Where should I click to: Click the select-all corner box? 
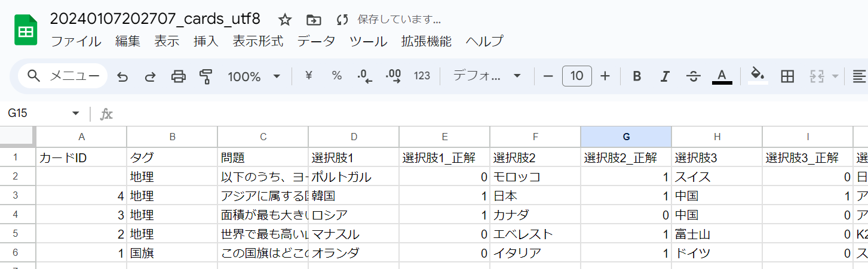(x=17, y=137)
